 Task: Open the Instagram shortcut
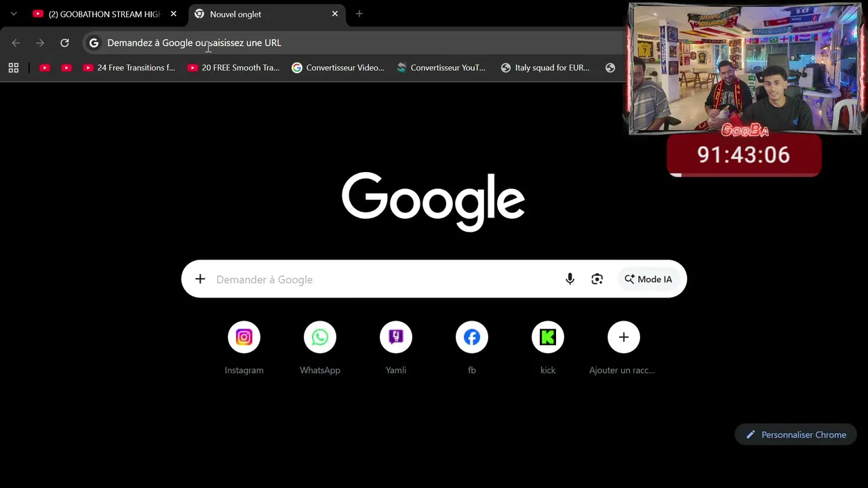point(244,348)
